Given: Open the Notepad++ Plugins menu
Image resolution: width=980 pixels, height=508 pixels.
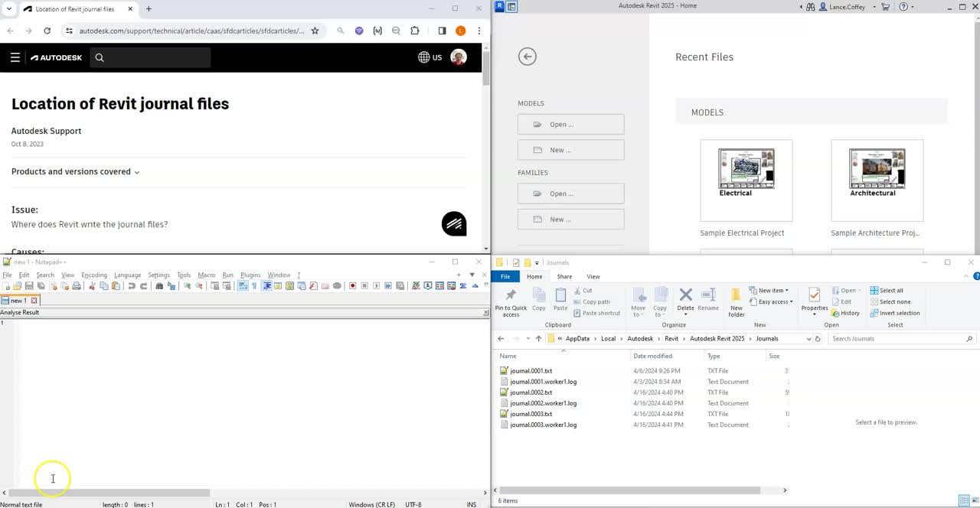Looking at the screenshot, I should coord(250,275).
